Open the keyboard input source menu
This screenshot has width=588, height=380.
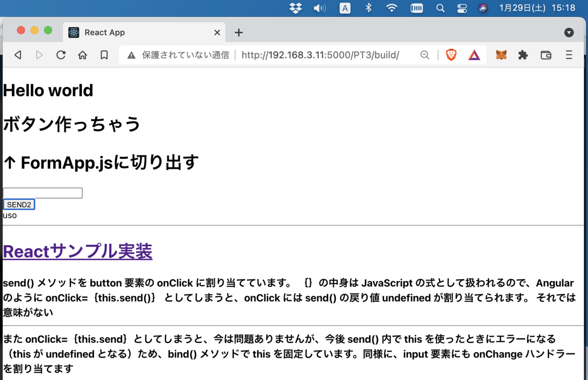[345, 8]
